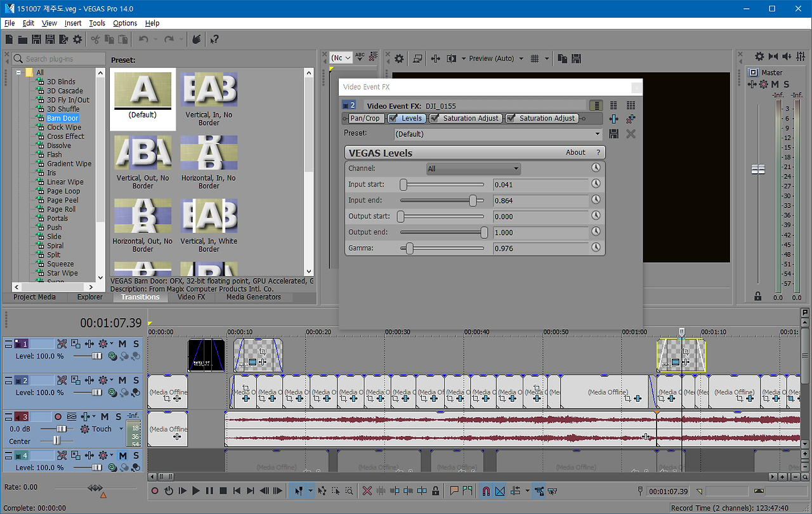Click the red record button in transport bar
The width and height of the screenshot is (812, 514).
(155, 491)
